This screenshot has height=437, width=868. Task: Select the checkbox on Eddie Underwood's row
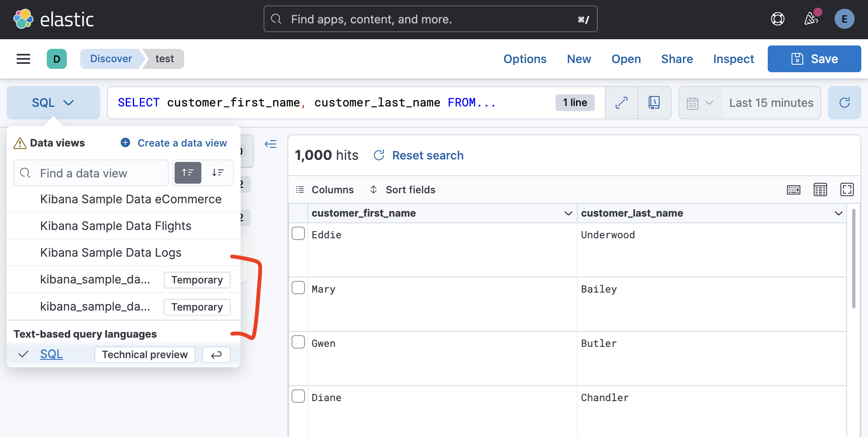pos(298,234)
